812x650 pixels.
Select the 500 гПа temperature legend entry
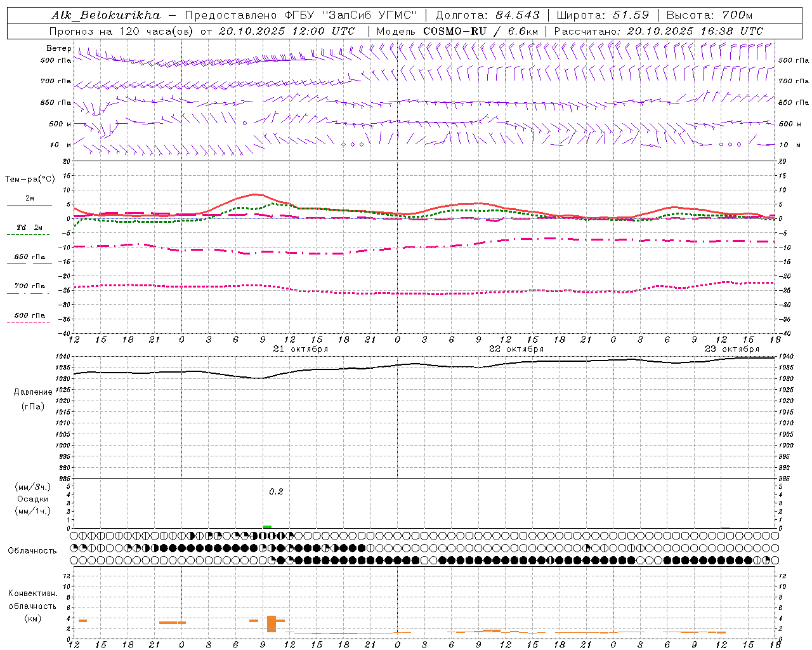(x=29, y=315)
